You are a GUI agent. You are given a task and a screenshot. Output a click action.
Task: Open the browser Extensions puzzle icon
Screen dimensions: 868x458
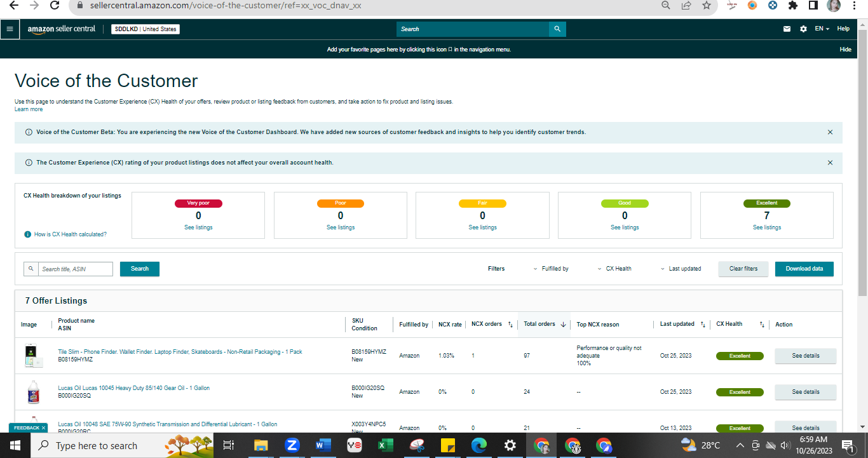[x=792, y=5]
